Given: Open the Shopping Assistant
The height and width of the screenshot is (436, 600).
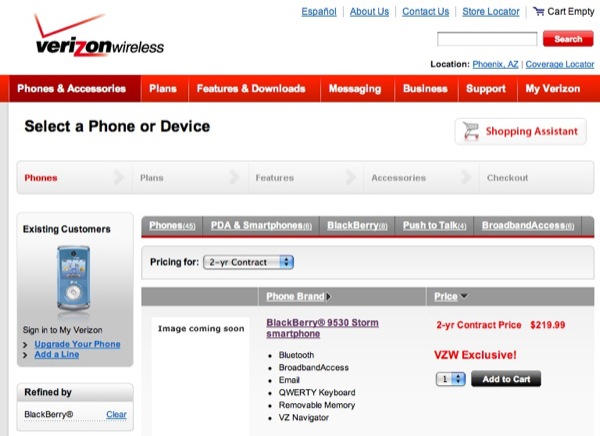Looking at the screenshot, I should tap(520, 131).
